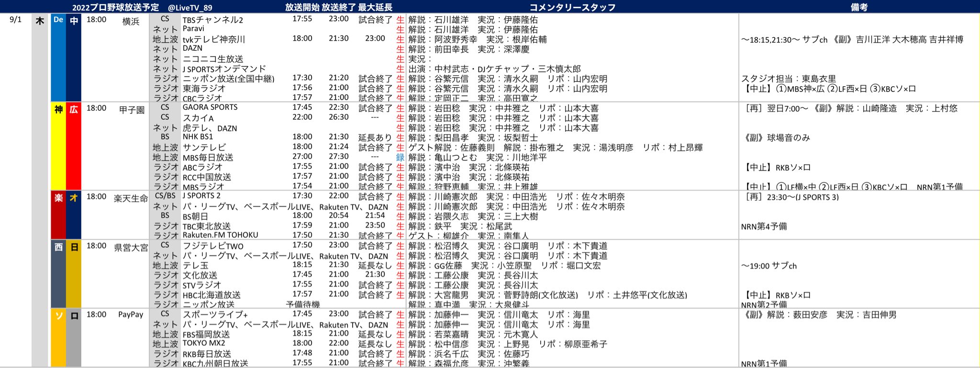Click the ABCラジオ row
Screen dimensions: 980x368
click(x=202, y=167)
